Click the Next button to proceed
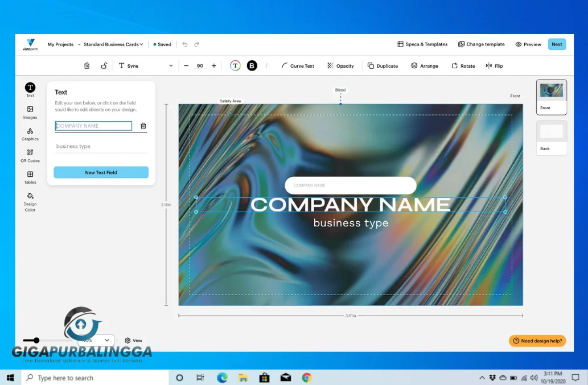588x385 pixels. tap(556, 44)
